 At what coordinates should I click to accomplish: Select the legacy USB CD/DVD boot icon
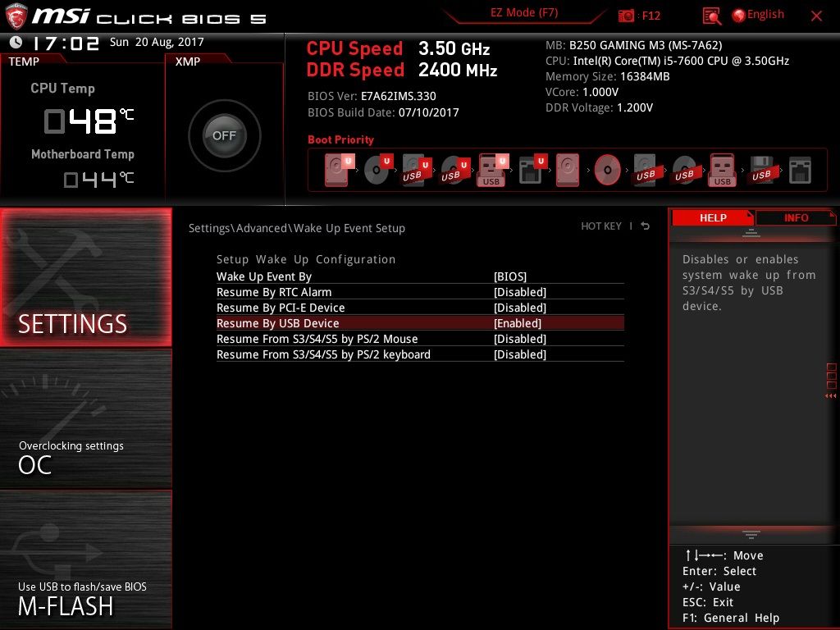coord(685,169)
